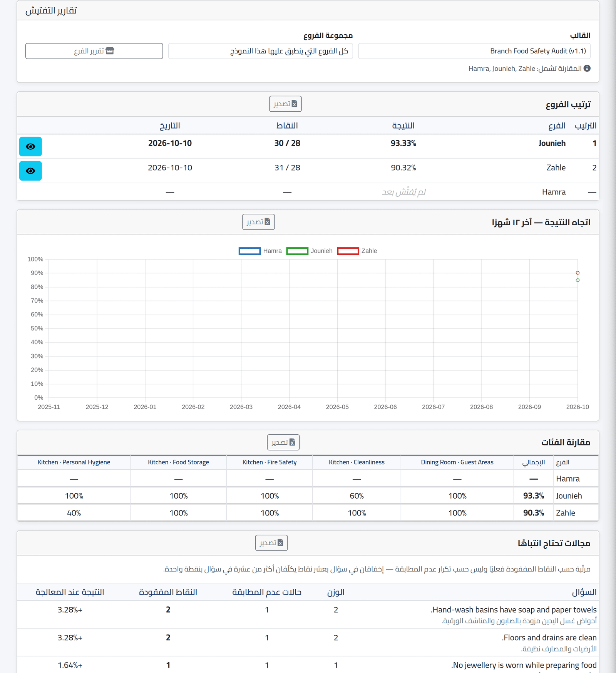
Task: Click points 30 / 28 cell
Action: [x=287, y=143]
